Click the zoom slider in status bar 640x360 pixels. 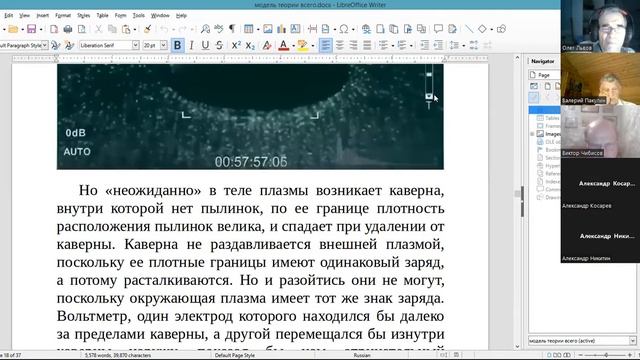click(606, 355)
